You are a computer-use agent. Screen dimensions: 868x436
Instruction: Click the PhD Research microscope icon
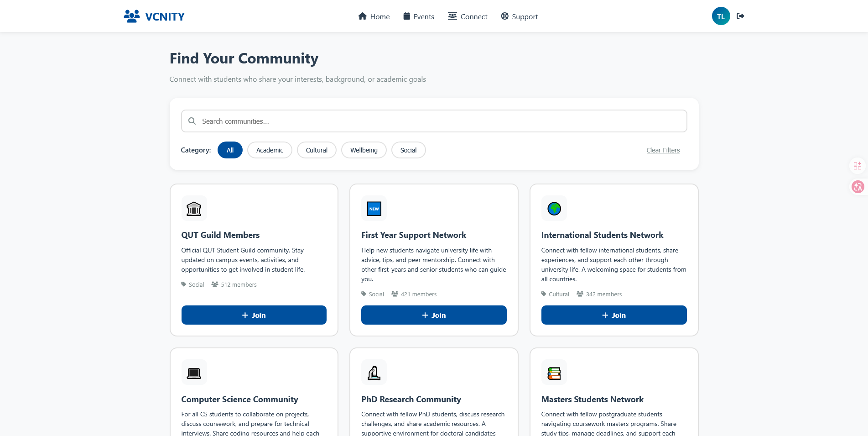[x=374, y=373]
